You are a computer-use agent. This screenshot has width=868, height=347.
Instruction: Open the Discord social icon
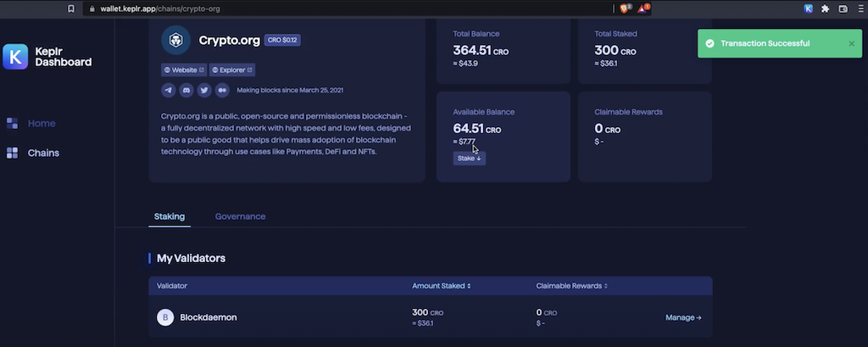click(x=186, y=90)
